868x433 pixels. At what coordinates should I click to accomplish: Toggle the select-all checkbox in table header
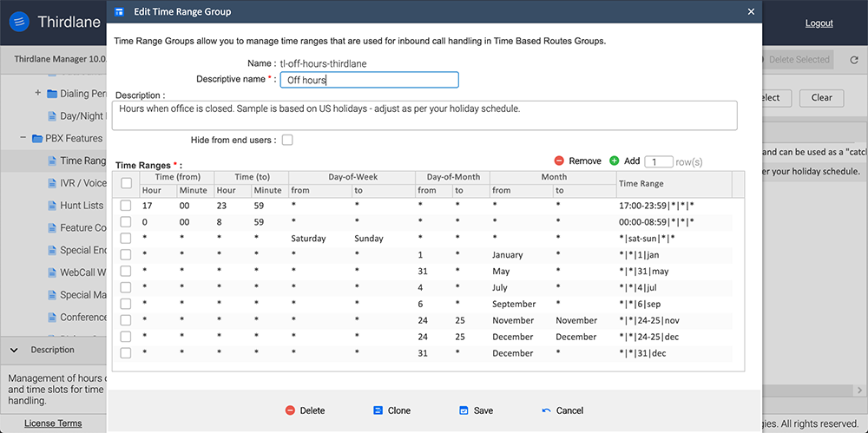tap(126, 183)
